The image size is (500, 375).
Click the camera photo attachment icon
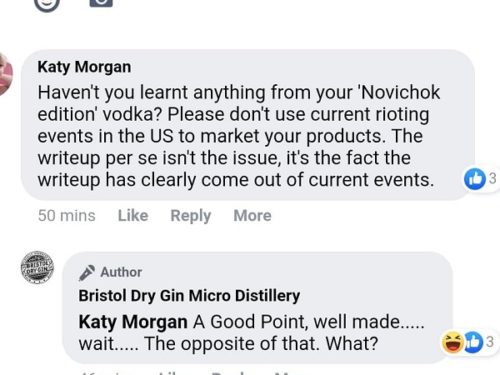(x=101, y=3)
